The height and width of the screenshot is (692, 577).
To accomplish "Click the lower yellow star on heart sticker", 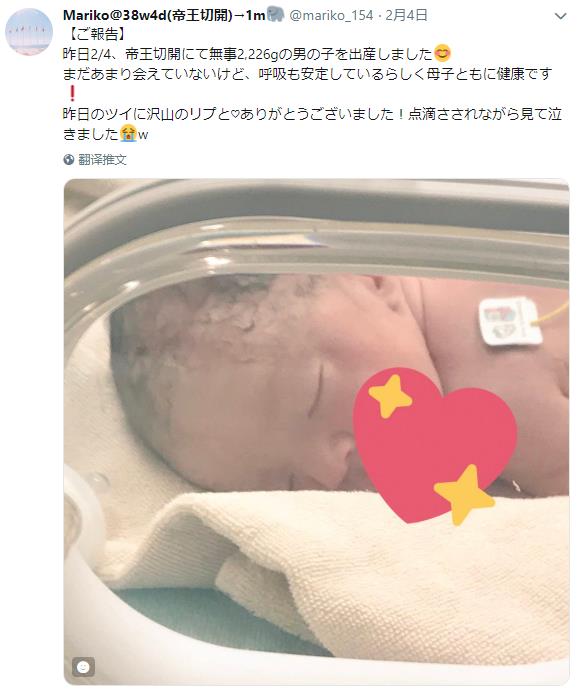I will pos(464,495).
